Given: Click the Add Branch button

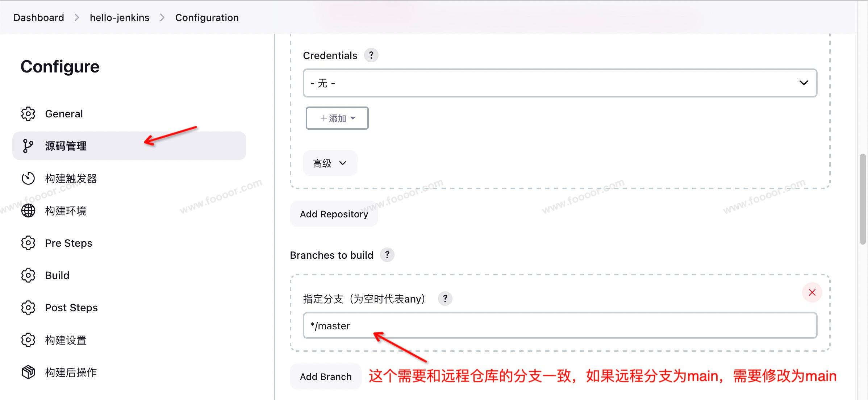Looking at the screenshot, I should point(325,376).
